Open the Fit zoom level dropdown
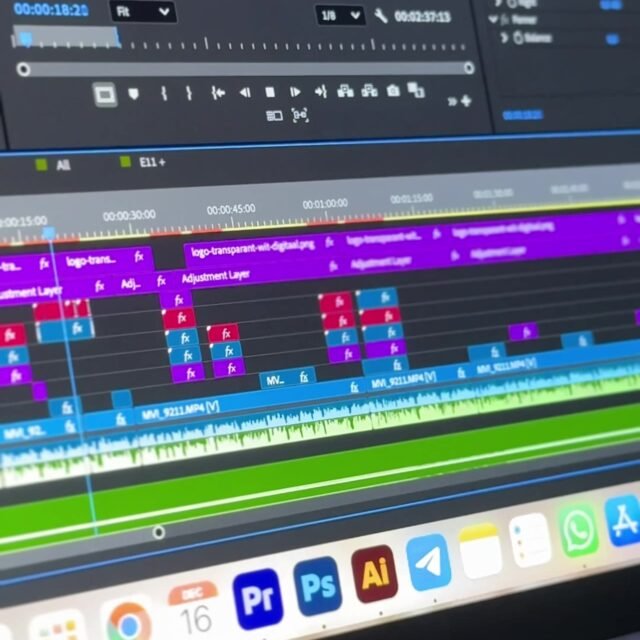This screenshot has width=640, height=640. (143, 12)
